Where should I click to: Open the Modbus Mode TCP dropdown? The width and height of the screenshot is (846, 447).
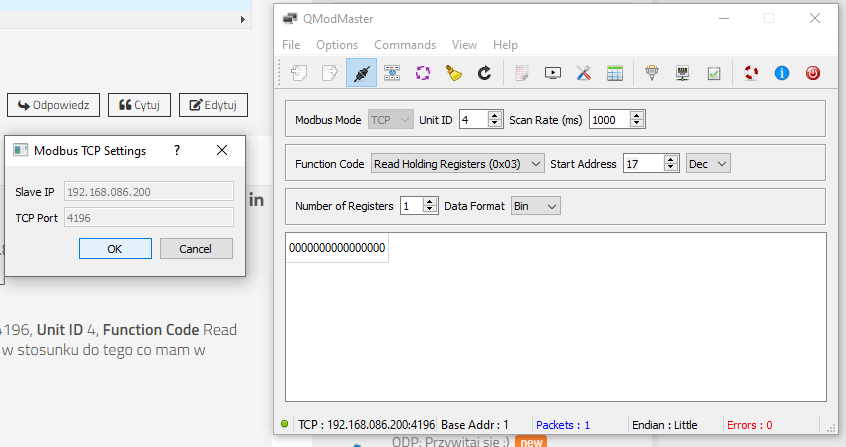tap(391, 120)
